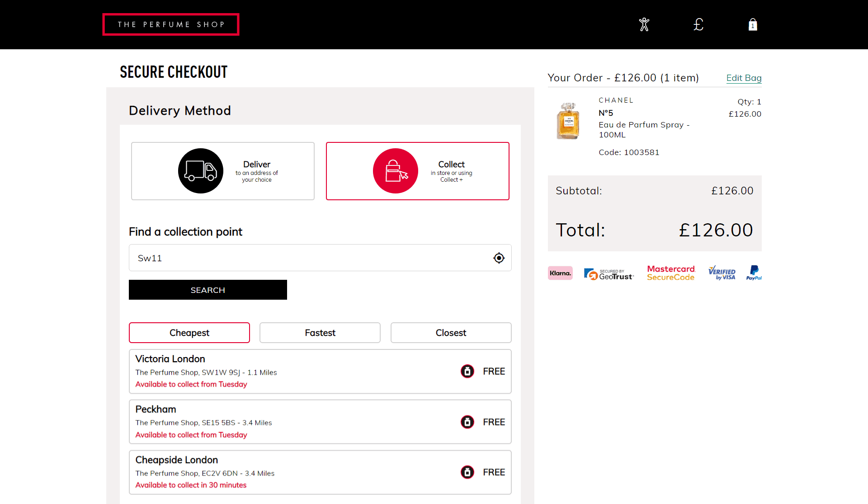Click The Perfume Shop logo
Viewport: 868px width, 504px height.
coord(170,24)
